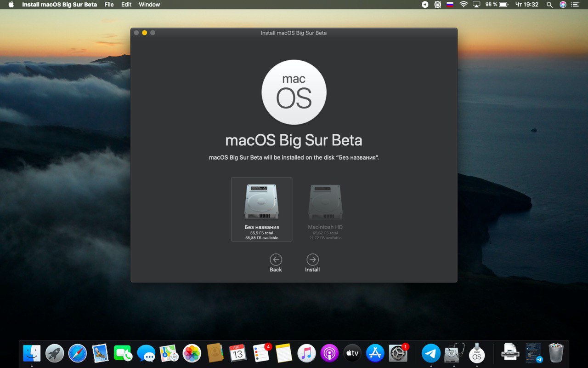
Task: Open the AirPlay display menu
Action: click(476, 5)
